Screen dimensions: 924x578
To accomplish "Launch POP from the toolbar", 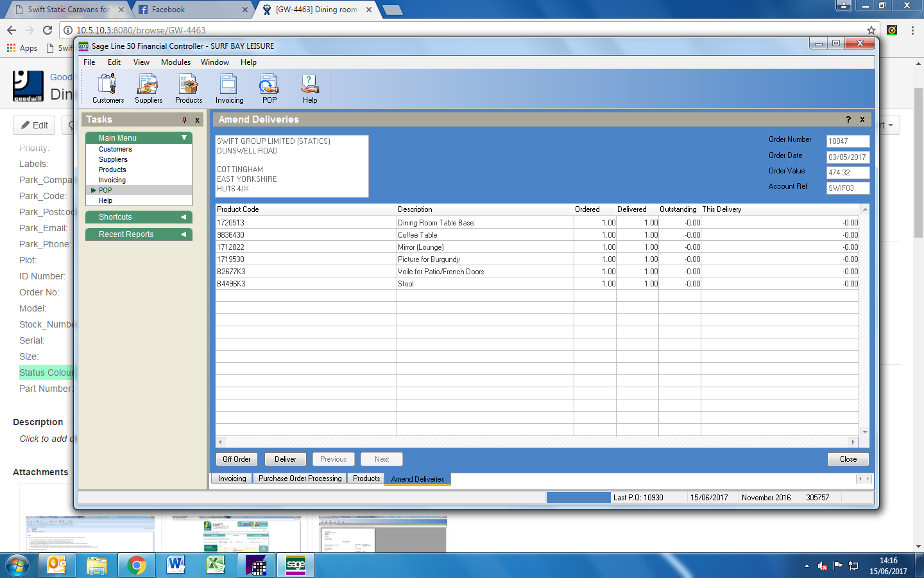I will [269, 88].
